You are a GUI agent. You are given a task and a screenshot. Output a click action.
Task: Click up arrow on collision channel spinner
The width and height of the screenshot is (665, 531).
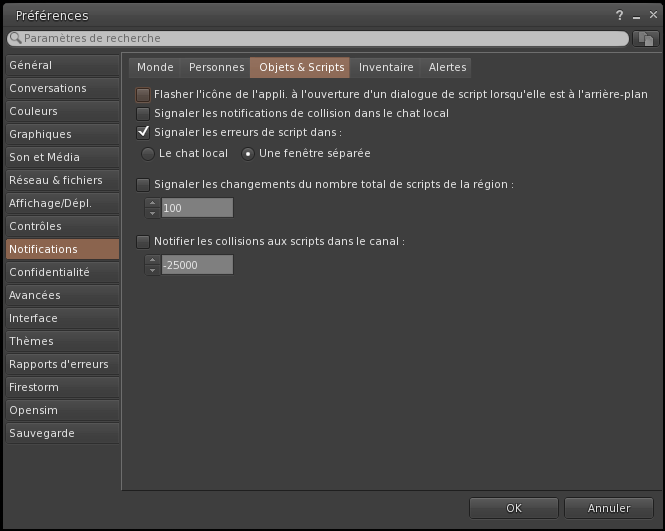click(x=152, y=260)
